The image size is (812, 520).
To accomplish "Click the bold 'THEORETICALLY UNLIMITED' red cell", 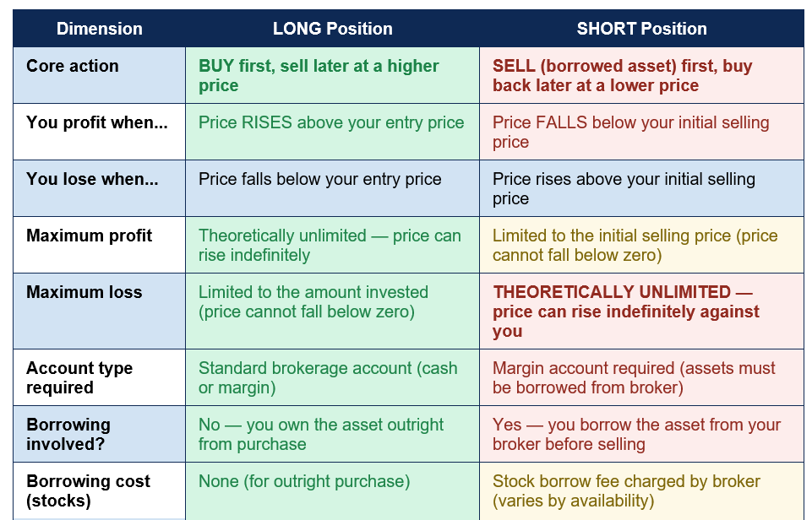I will (641, 311).
